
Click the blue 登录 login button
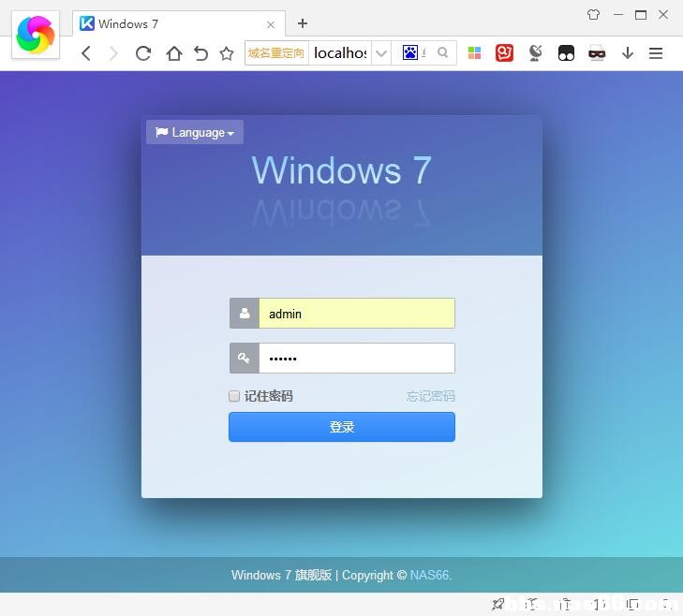[x=342, y=427]
